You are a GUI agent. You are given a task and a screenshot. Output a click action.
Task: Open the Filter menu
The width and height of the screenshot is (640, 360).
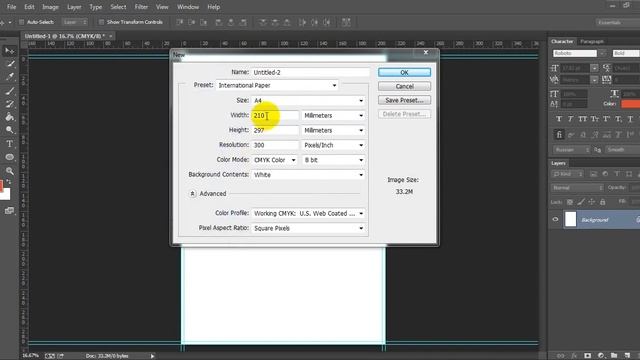point(141,7)
